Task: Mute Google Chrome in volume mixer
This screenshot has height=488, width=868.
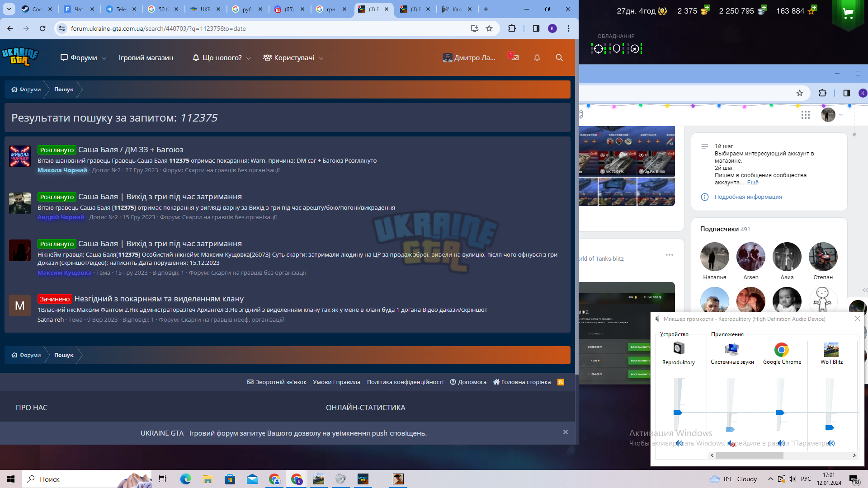Action: click(x=781, y=443)
